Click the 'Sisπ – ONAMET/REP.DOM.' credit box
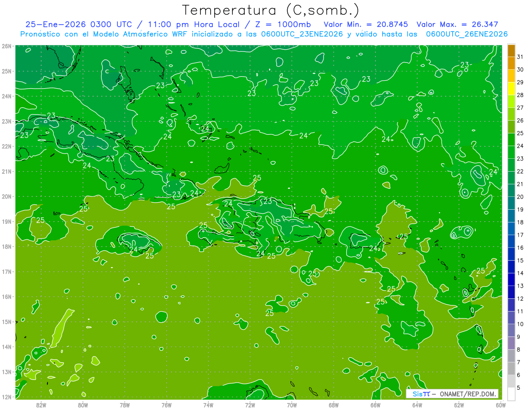 [452, 394]
